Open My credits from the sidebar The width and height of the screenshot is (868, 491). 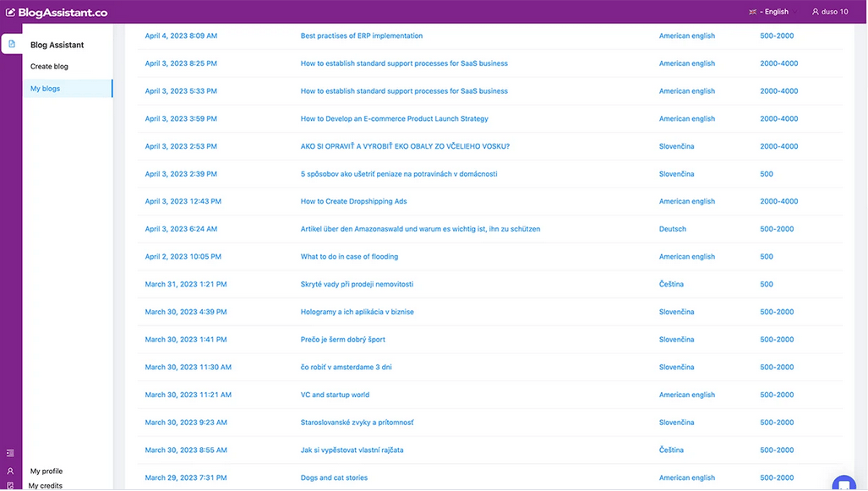(44, 485)
